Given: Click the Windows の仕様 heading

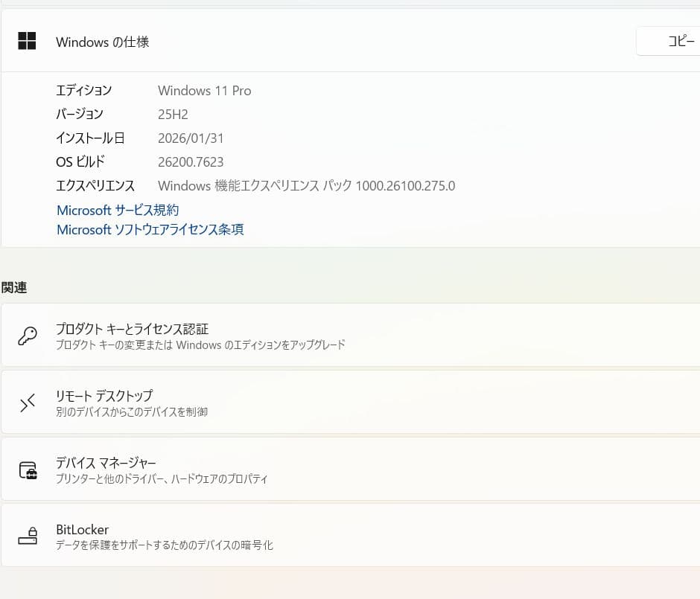Looking at the screenshot, I should [102, 42].
